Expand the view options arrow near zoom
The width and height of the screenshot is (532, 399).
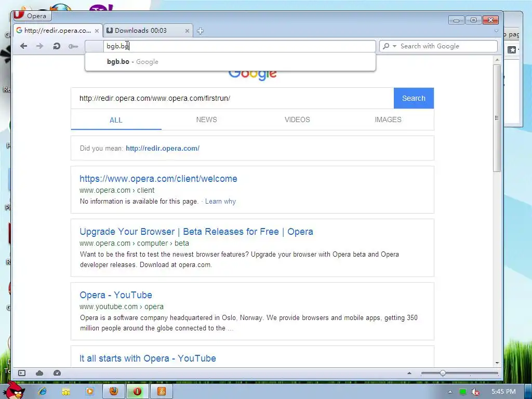409,373
